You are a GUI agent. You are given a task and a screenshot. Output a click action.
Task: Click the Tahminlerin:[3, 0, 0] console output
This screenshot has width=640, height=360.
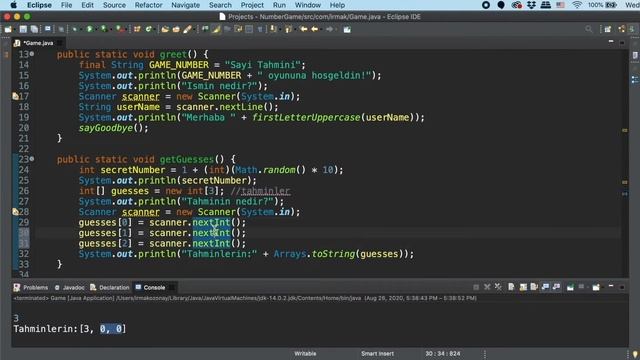[70, 329]
